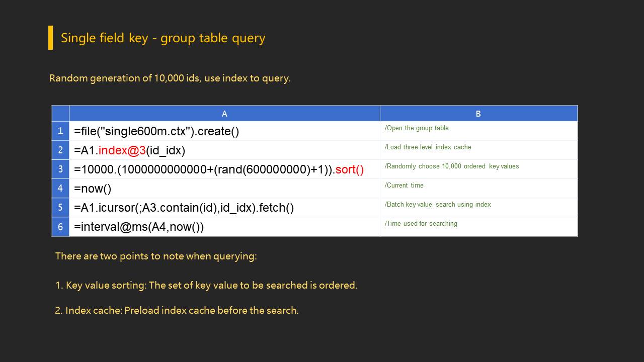Click the red sort() text in row 3
Viewport: 644px width, 362px height.
pyautogui.click(x=349, y=169)
